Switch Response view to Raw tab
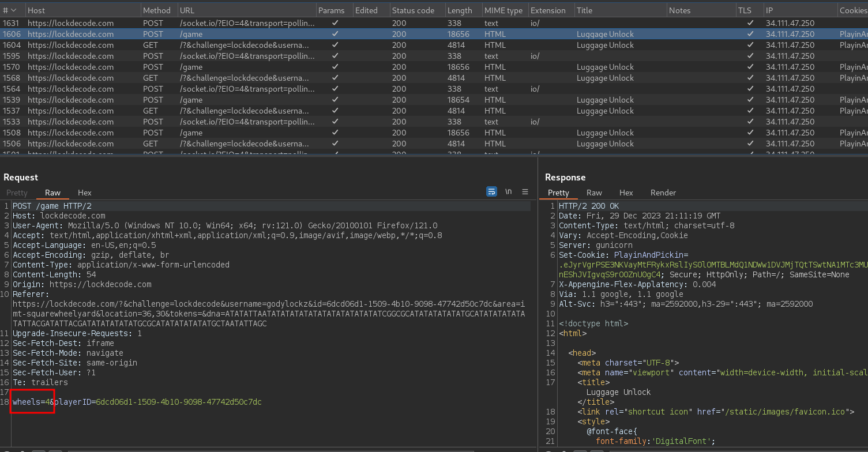This screenshot has width=868, height=452. [x=594, y=193]
